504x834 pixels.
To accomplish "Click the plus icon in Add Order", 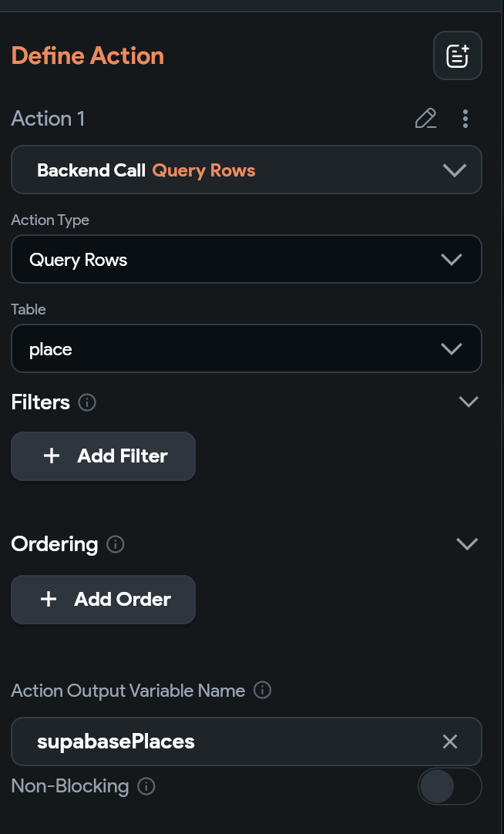I will pyautogui.click(x=49, y=600).
